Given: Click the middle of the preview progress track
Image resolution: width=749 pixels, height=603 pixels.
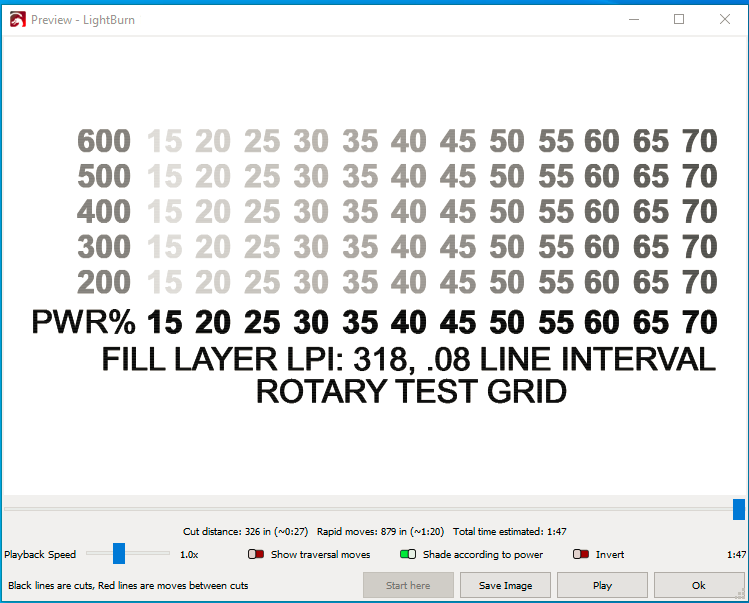Looking at the screenshot, I should (x=368, y=509).
